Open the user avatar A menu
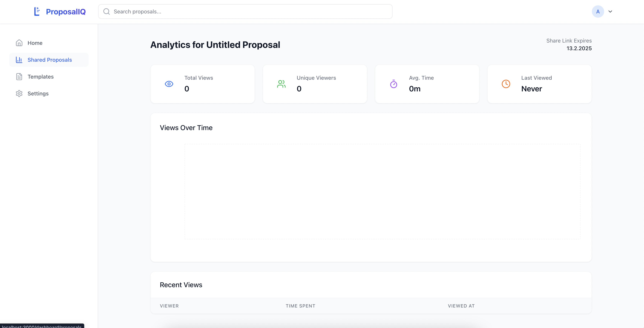Viewport: 644px width, 328px height. 598,11
